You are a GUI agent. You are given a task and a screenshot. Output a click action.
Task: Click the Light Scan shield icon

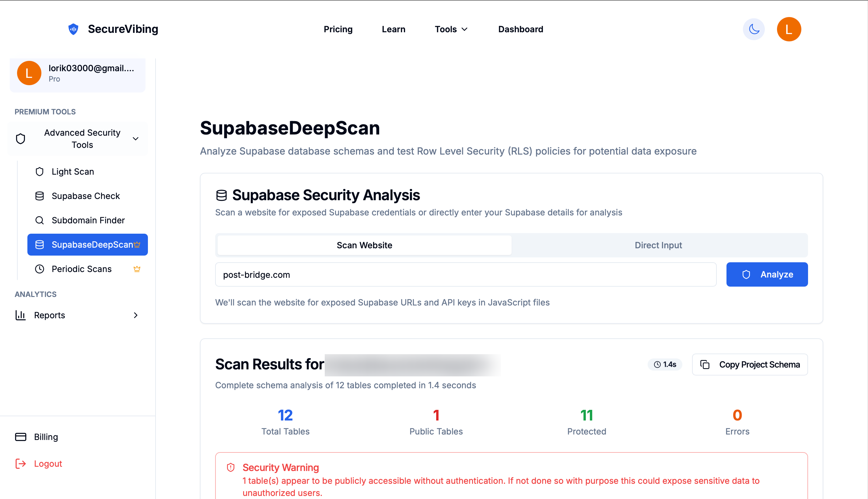(x=40, y=171)
